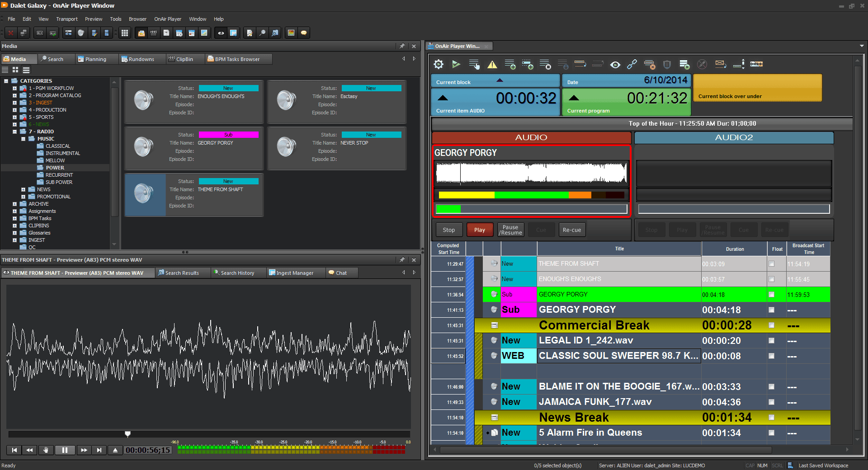Open the Transport menu

coord(67,19)
